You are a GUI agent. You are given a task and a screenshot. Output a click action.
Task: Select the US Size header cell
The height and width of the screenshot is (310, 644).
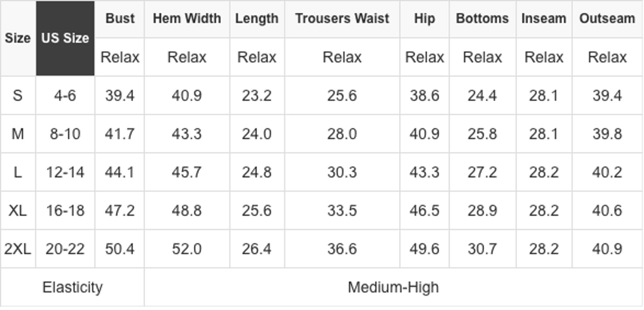pos(65,38)
